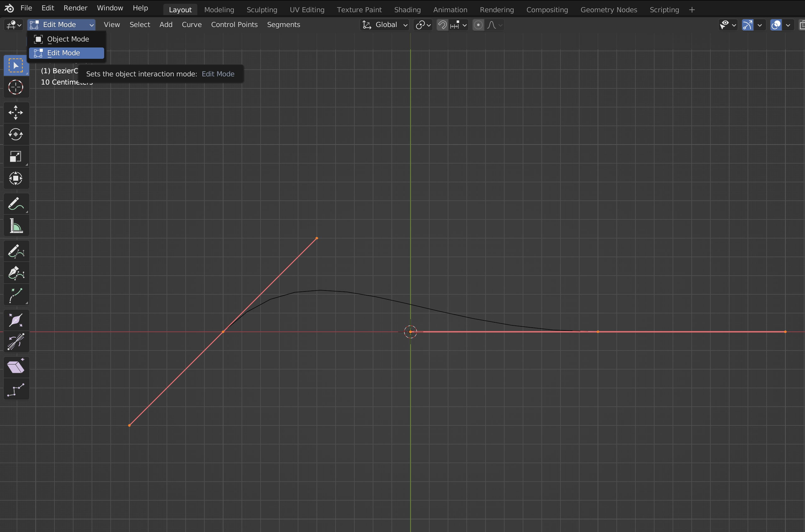Image resolution: width=805 pixels, height=532 pixels.
Task: Activate the Draw curve tool
Action: coord(16,252)
